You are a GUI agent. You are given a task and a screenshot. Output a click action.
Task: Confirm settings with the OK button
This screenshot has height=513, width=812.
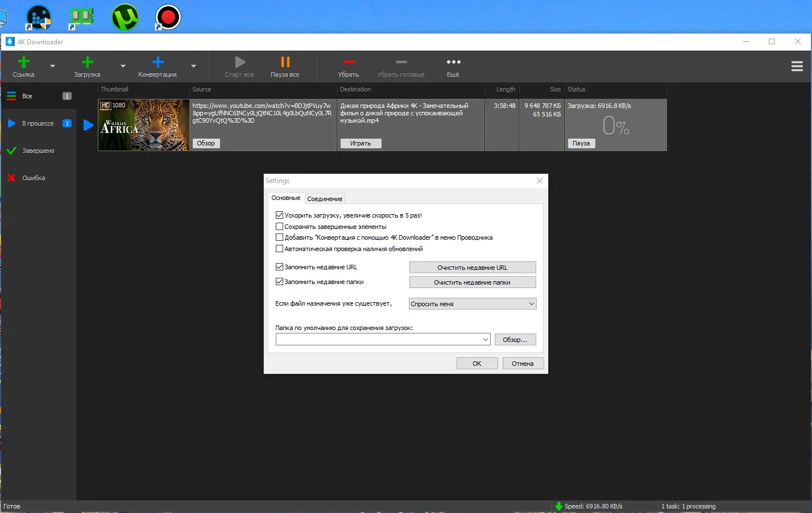[x=477, y=364]
